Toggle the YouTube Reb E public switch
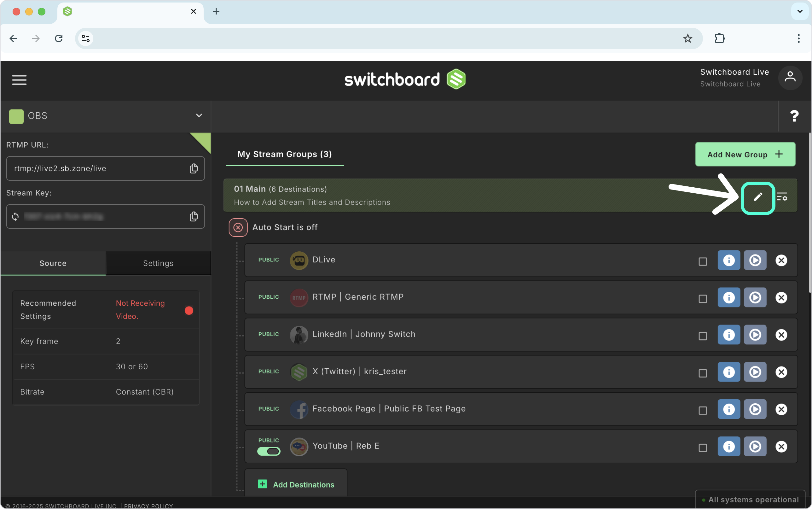The width and height of the screenshot is (812, 509). point(269,451)
